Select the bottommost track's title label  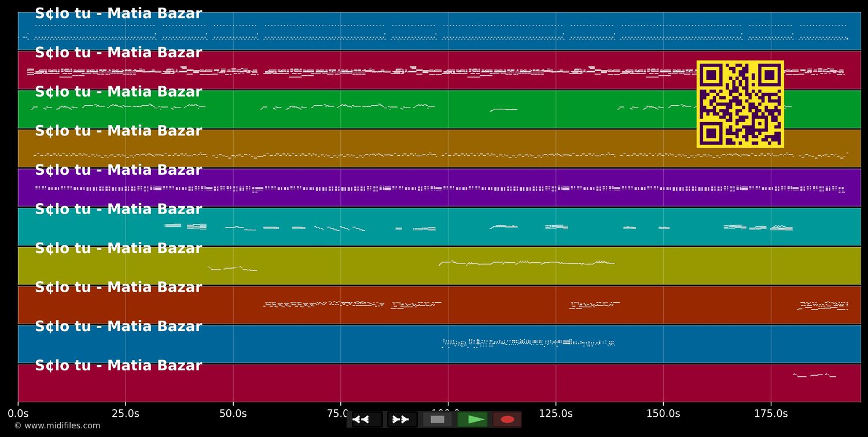[119, 366]
